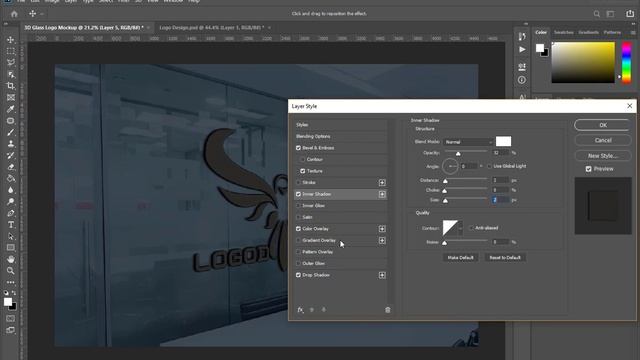Toggle the Color Overlay checkbox
The width and height of the screenshot is (640, 360).
(298, 229)
